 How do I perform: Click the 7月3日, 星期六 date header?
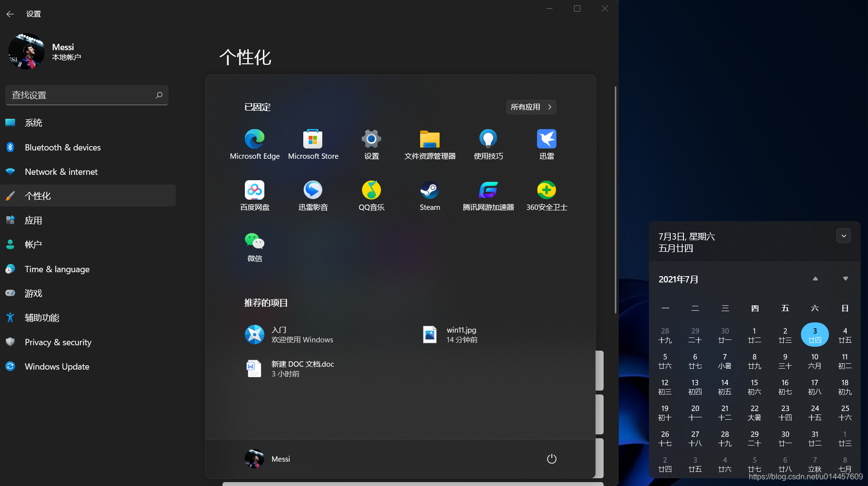[x=686, y=236]
